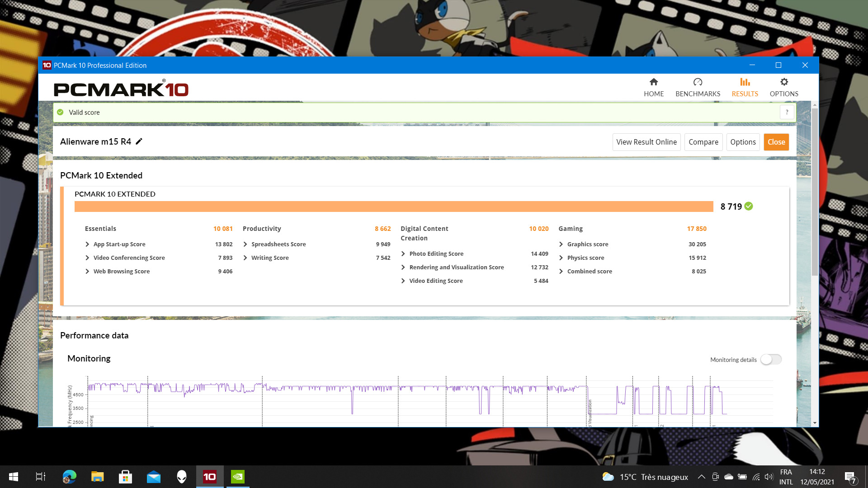Open the Options menu for this result
Image resolution: width=868 pixels, height=488 pixels.
(743, 141)
